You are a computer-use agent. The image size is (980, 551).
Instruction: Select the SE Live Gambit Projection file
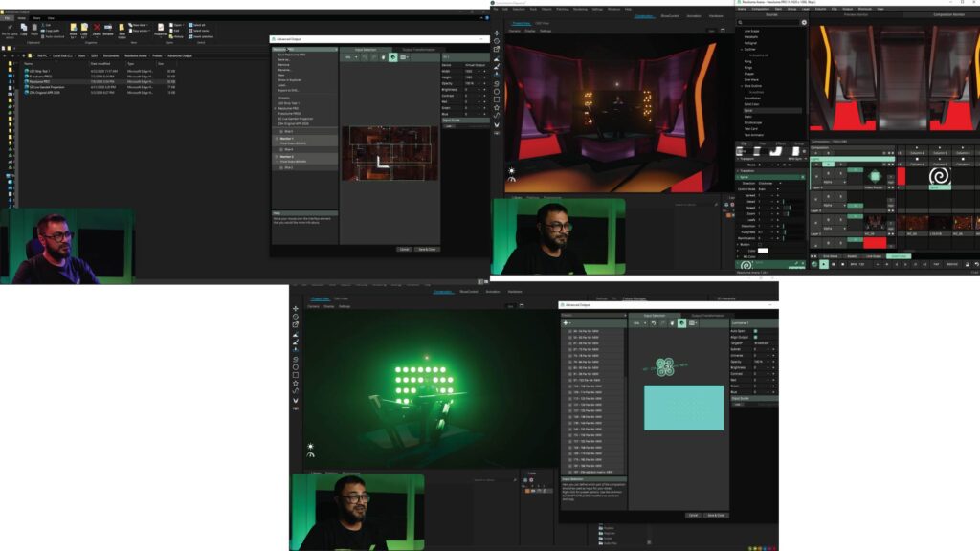click(47, 87)
